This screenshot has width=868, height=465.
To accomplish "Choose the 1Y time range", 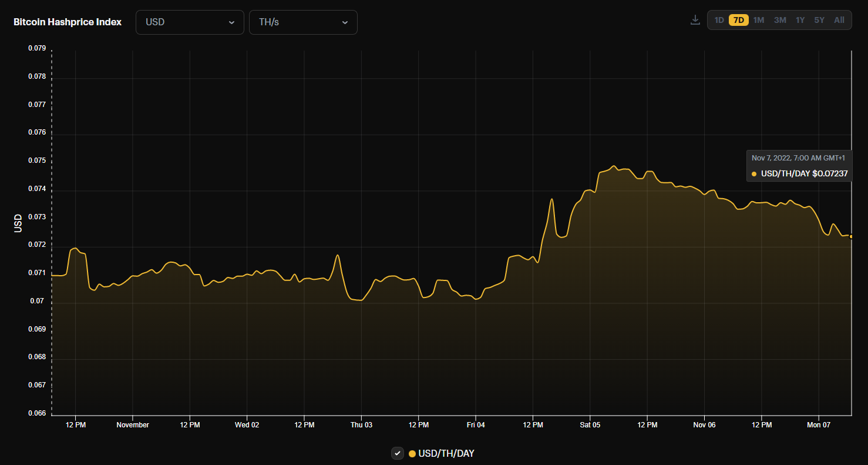I will 800,20.
